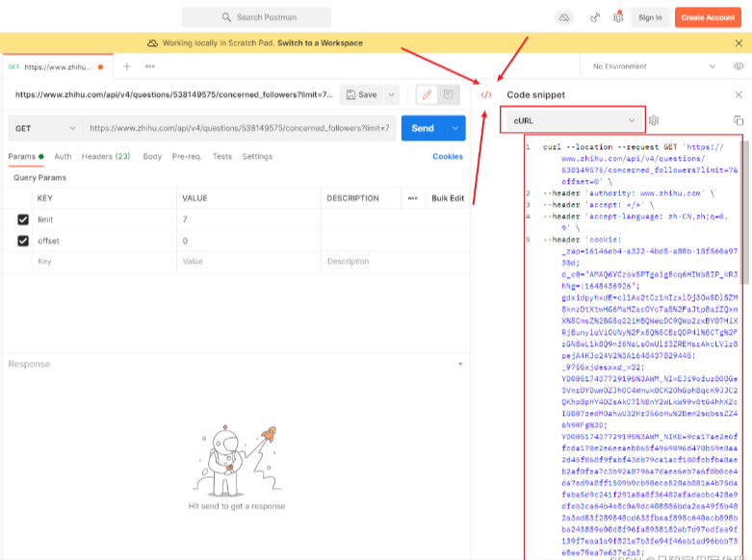The height and width of the screenshot is (560, 752).
Task: Expand the Save options arrow
Action: tap(392, 95)
